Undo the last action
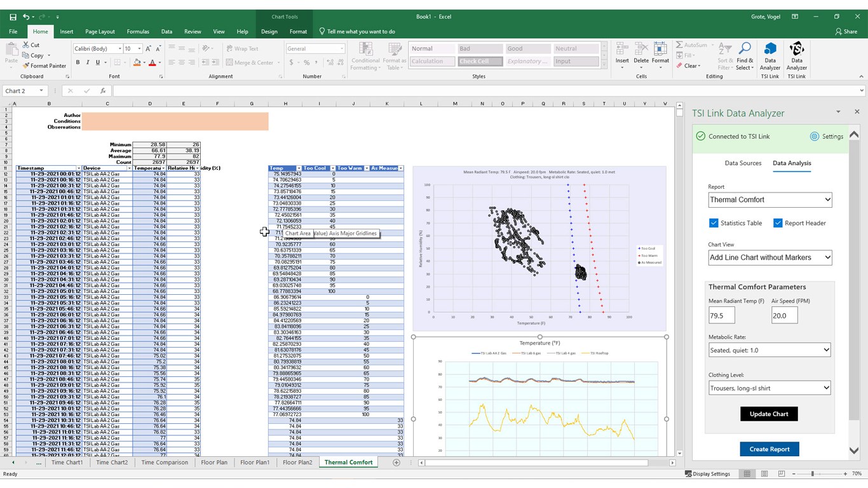This screenshot has height=488, width=868. 26,17
